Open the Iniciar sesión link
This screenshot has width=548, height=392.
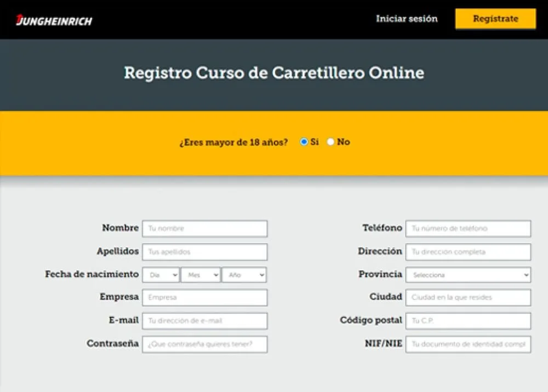point(407,19)
